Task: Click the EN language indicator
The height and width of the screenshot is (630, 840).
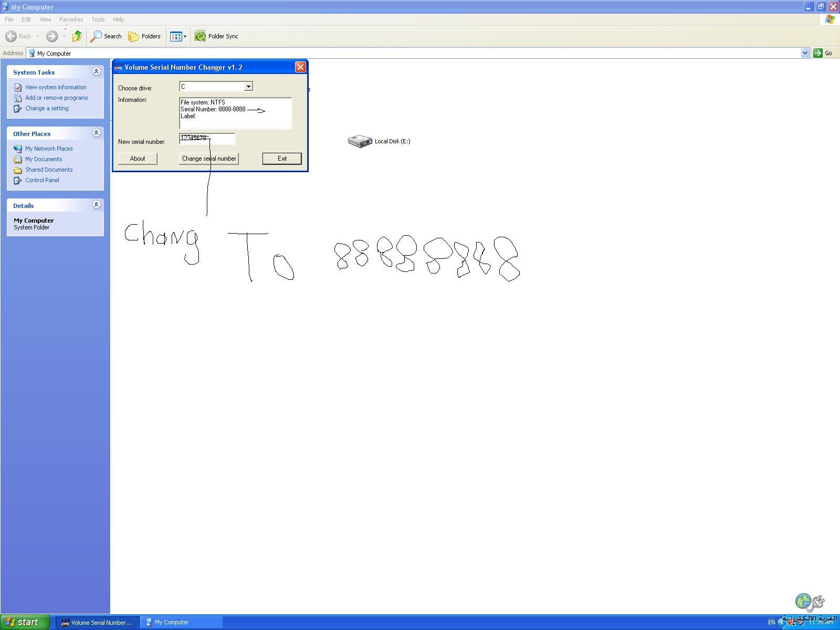Action: [771, 622]
